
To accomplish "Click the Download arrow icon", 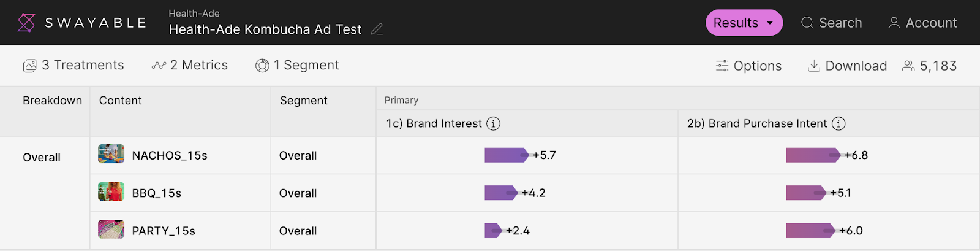I will [814, 66].
